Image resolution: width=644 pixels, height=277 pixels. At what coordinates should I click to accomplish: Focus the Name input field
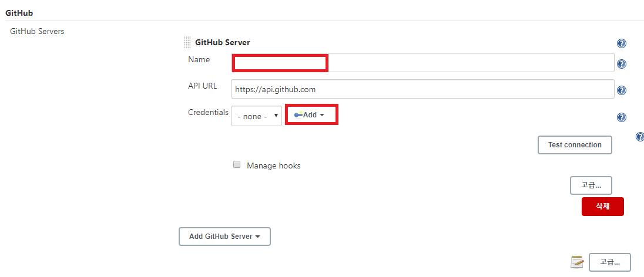point(422,63)
